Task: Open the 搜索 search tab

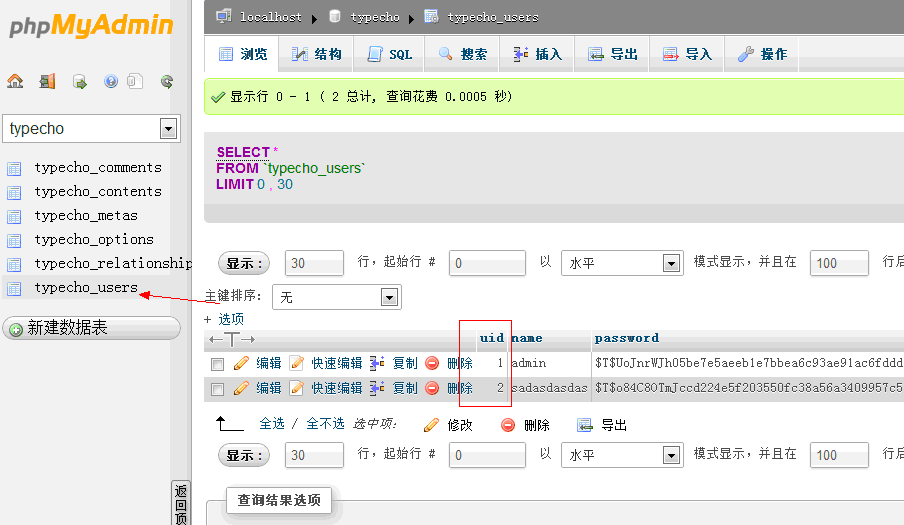Action: click(x=462, y=54)
